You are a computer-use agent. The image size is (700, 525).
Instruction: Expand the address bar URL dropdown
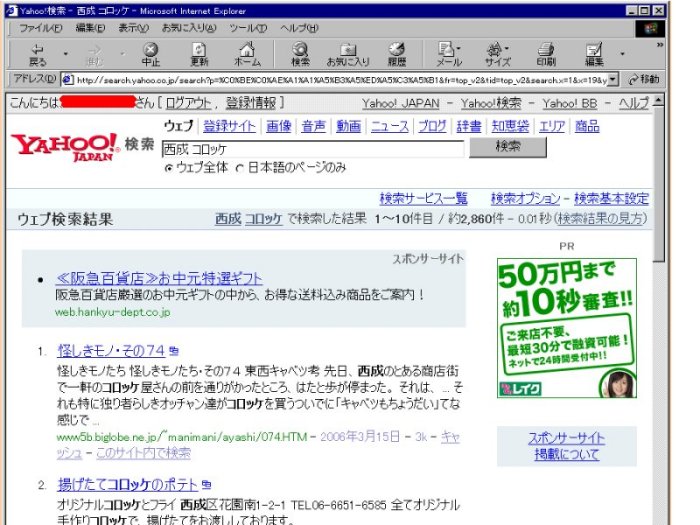[x=612, y=79]
